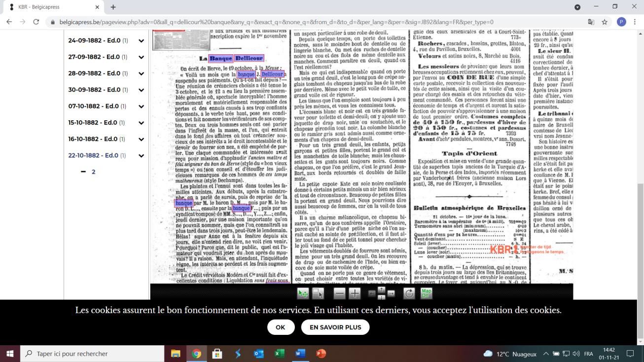The image size is (644, 362).
Task: Pan the page left with arrow
Action: pos(372,293)
